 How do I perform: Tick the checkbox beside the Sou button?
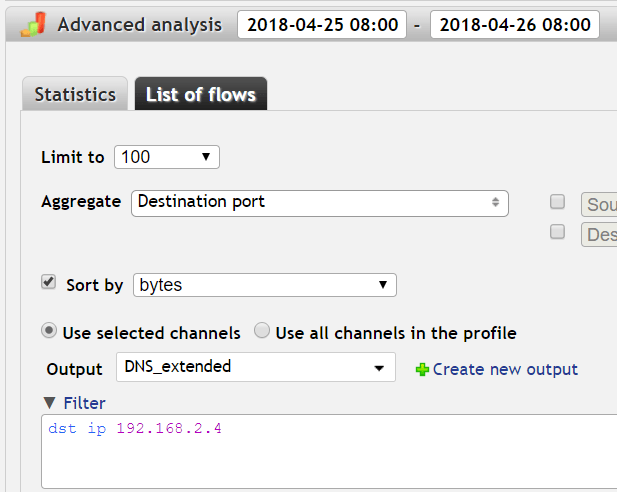[x=558, y=202]
